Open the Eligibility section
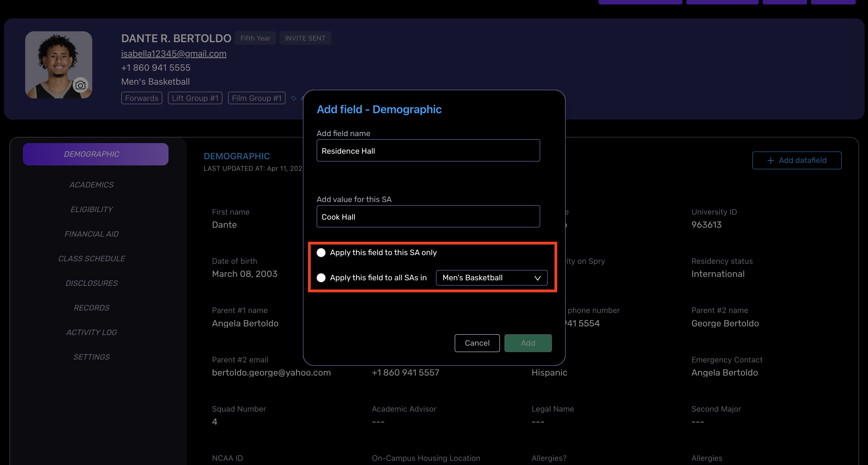Viewport: 868px width, 465px height. tap(92, 209)
